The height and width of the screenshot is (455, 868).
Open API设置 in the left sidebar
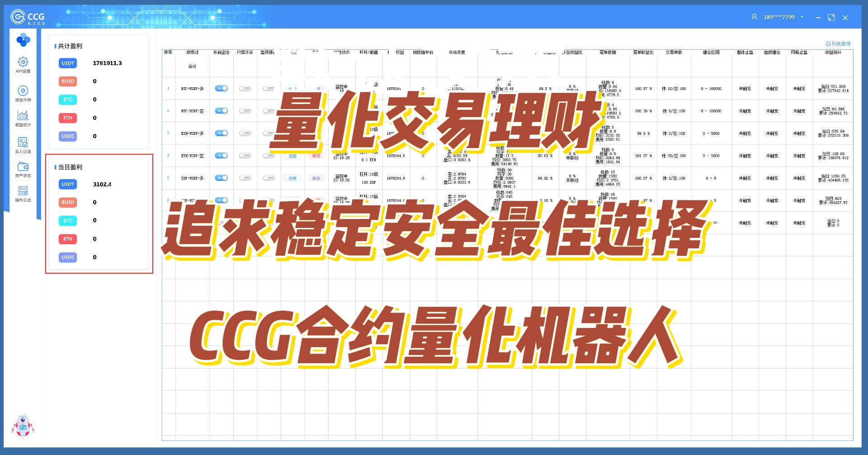[23, 65]
